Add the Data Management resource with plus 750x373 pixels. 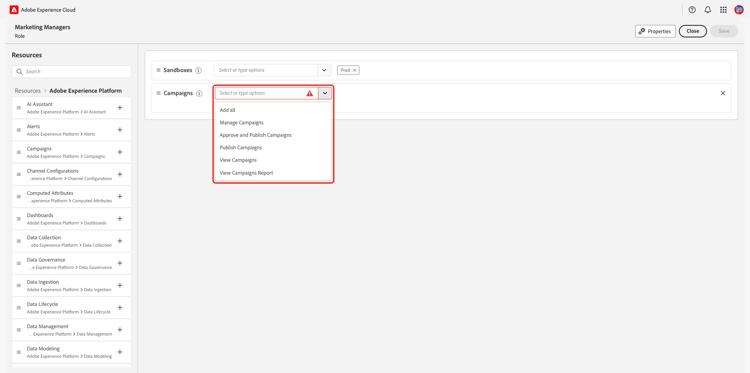pos(120,329)
